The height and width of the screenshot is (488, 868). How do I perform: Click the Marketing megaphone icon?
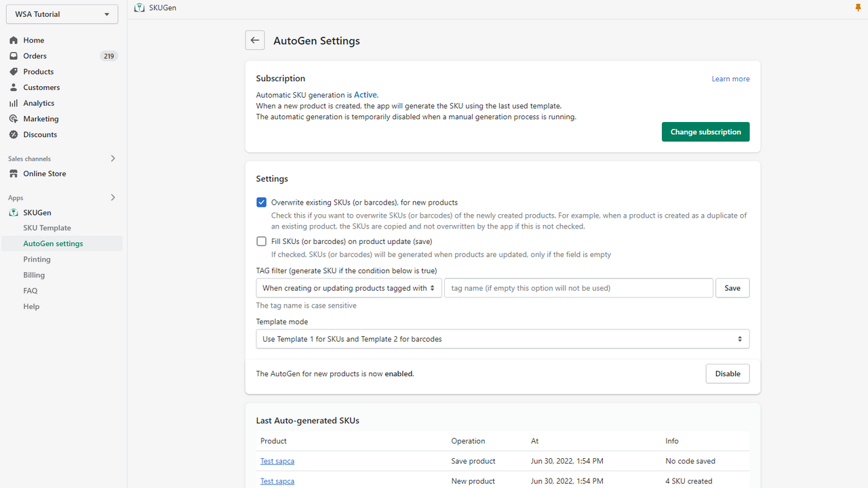coord(12,119)
